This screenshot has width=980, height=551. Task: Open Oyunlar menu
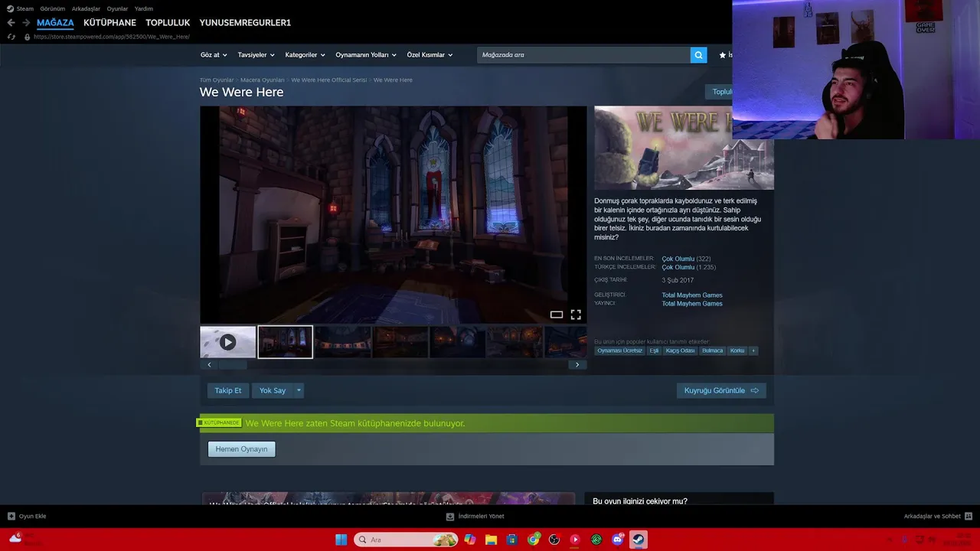[117, 8]
